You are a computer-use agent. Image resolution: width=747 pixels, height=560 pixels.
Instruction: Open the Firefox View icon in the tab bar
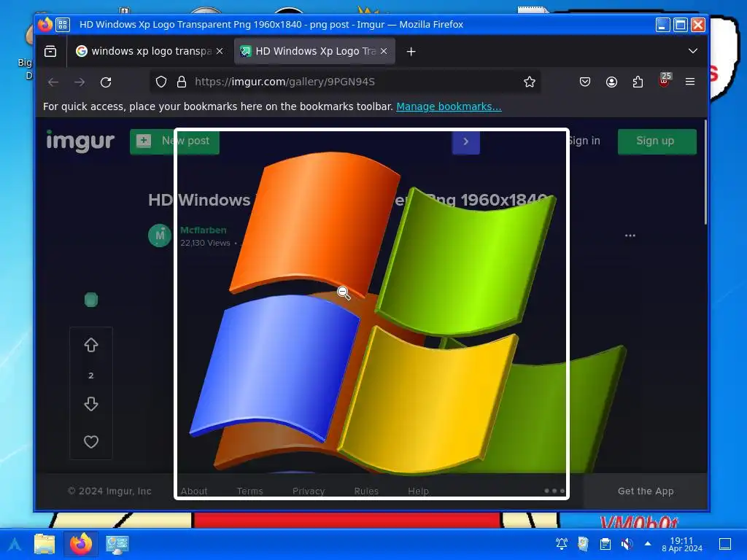(50, 51)
